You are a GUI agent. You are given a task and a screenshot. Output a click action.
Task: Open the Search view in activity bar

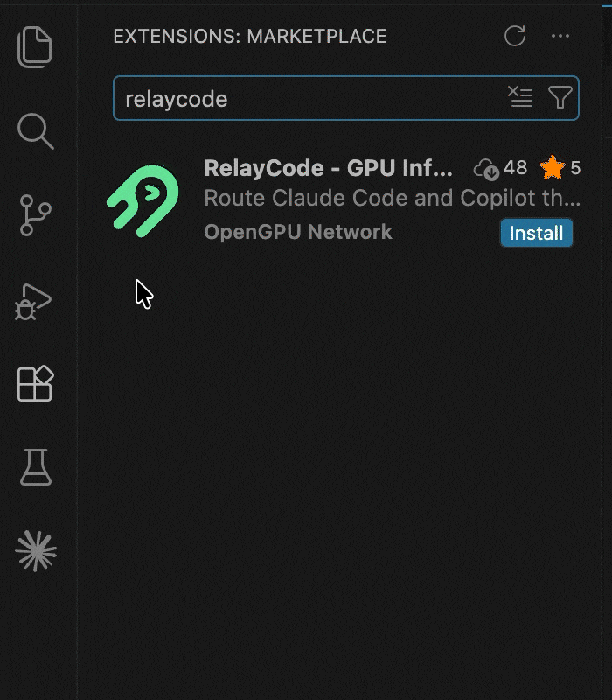(36, 131)
